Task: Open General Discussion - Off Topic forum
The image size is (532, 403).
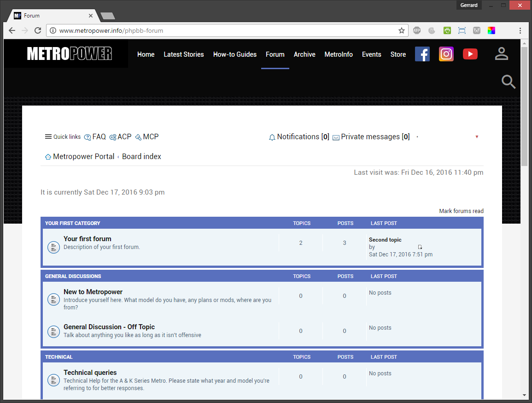Action: (109, 326)
